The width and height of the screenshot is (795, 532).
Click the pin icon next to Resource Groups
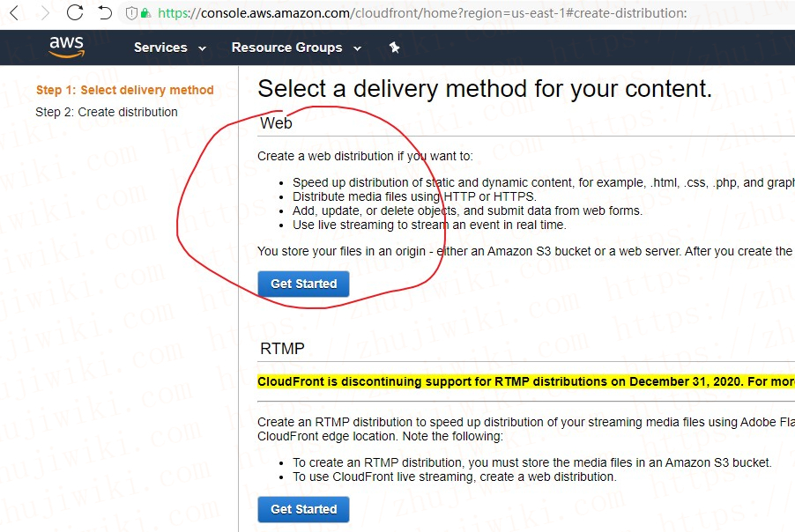[394, 48]
